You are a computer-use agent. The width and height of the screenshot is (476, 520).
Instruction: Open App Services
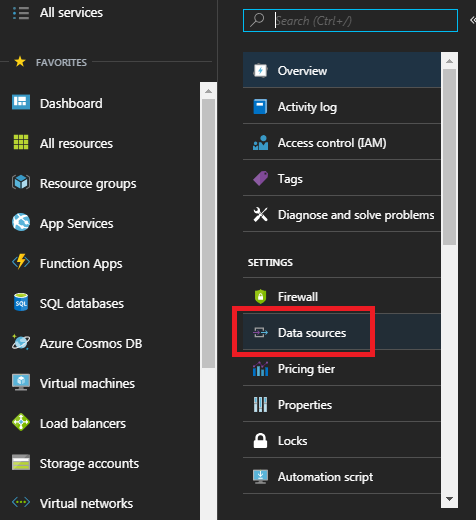[x=77, y=224]
